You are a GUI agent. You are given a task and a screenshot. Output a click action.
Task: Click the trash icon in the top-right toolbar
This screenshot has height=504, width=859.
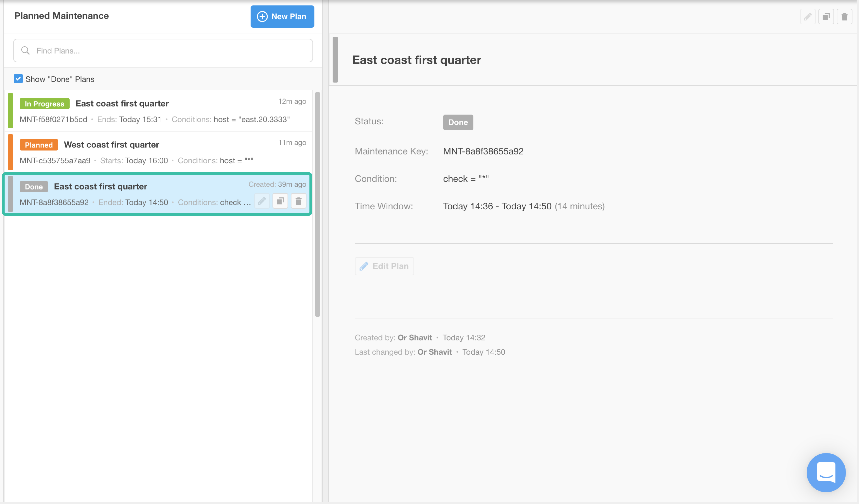point(844,17)
